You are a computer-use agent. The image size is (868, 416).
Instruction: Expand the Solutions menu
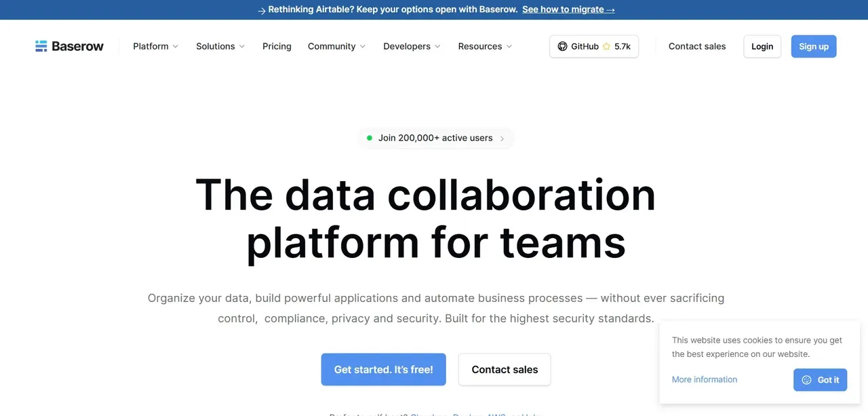click(220, 46)
